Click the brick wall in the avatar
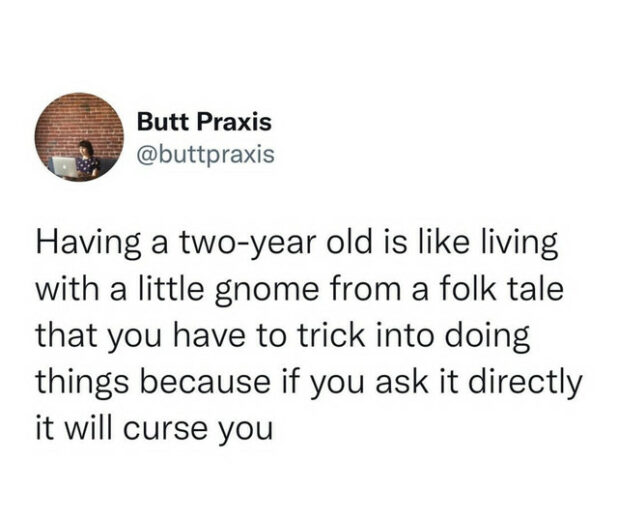Screen dimensions: 618x518 click(79, 118)
